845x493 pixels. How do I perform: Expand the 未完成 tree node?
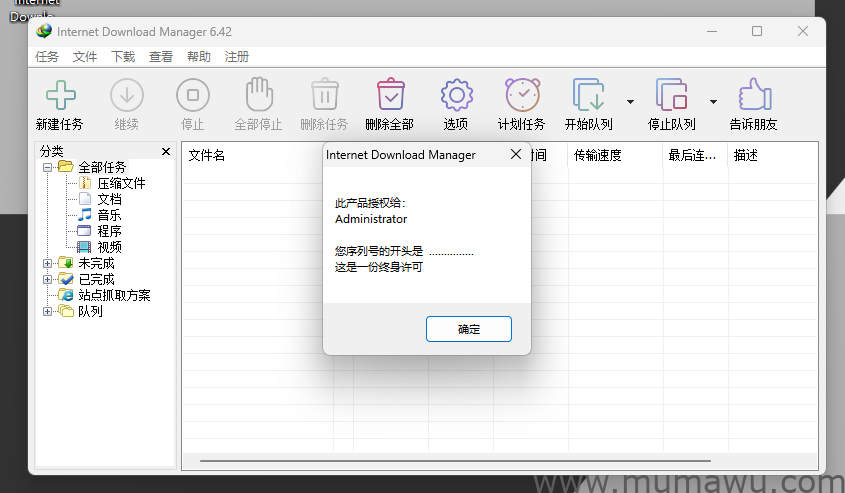[47, 263]
